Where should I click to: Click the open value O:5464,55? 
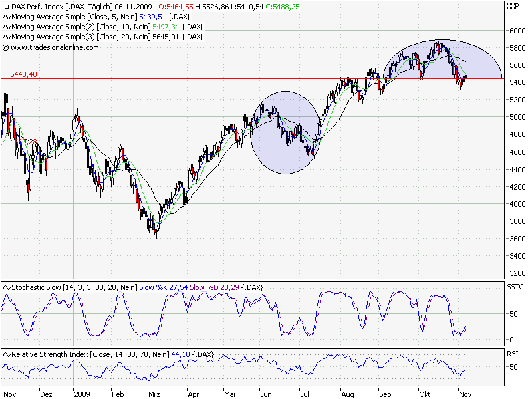point(176,7)
